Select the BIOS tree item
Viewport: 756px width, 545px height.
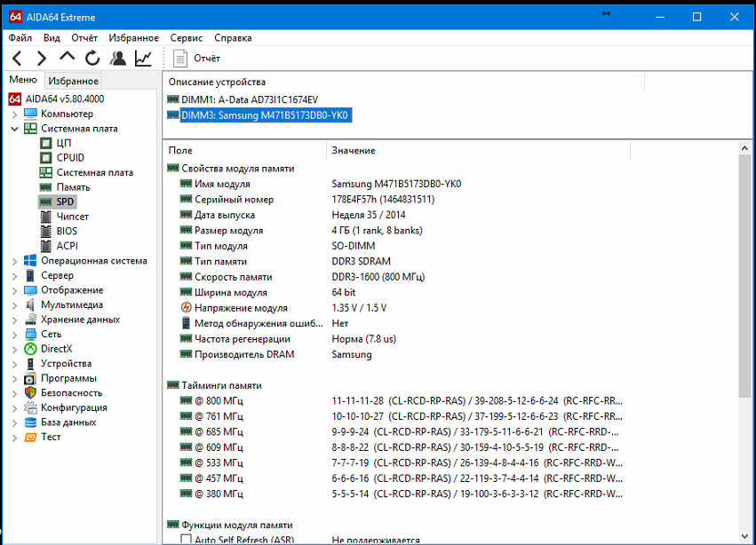(67, 231)
